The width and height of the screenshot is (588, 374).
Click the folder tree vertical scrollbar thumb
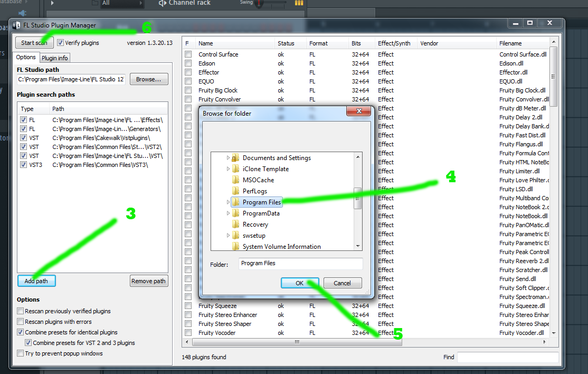click(358, 199)
